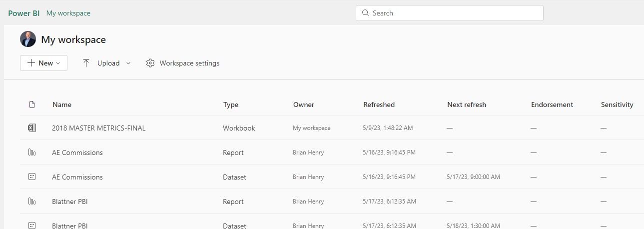Click the Excel workbook icon for 2018 MASTER METRICS-FINAL

(32, 128)
